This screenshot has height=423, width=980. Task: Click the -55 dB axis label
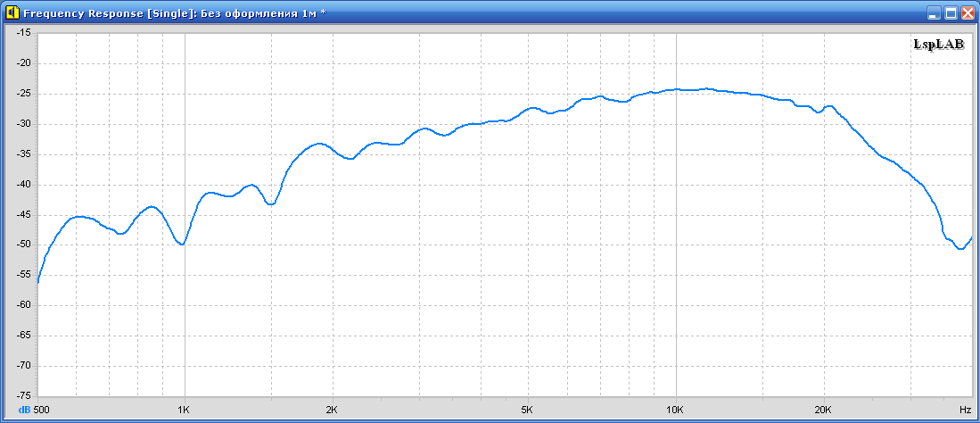22,275
